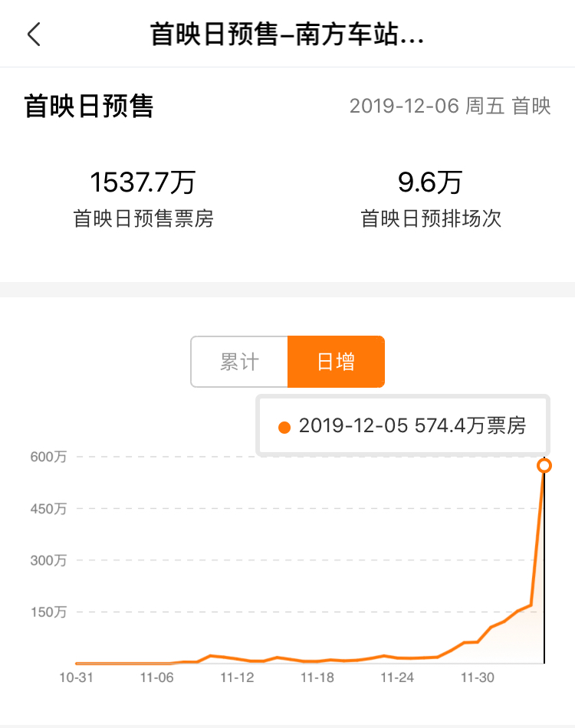Click the 2019-12-06 周五 首映 date text
Image resolution: width=575 pixels, height=728 pixels.
click(450, 107)
